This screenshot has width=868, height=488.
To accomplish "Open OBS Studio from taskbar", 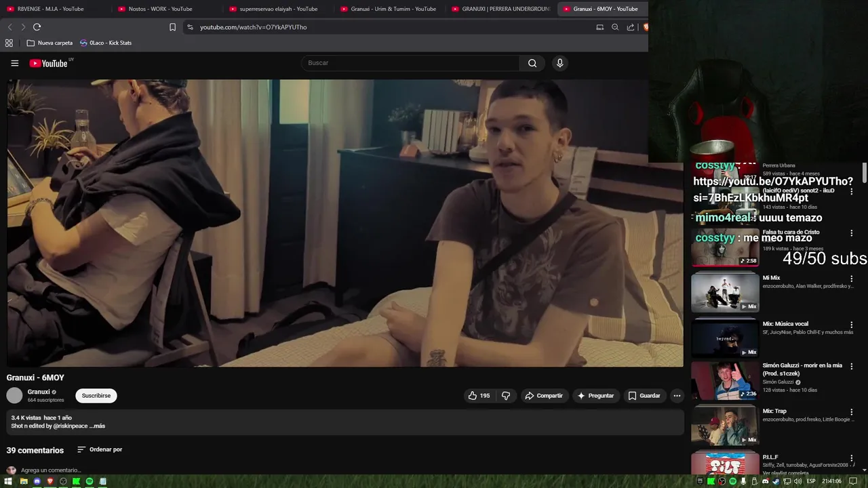I will (63, 481).
